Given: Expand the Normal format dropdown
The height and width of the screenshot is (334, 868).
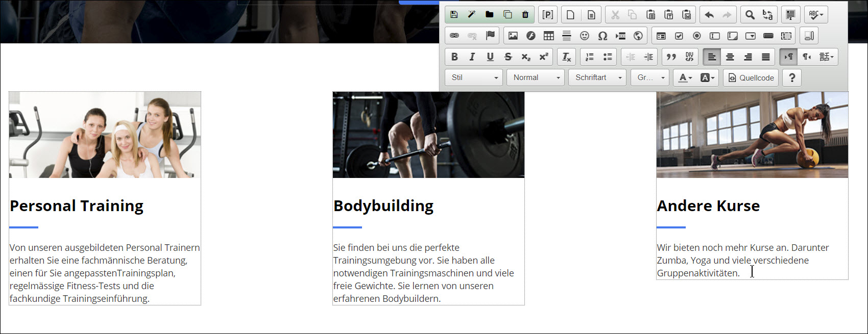Looking at the screenshot, I should [536, 78].
